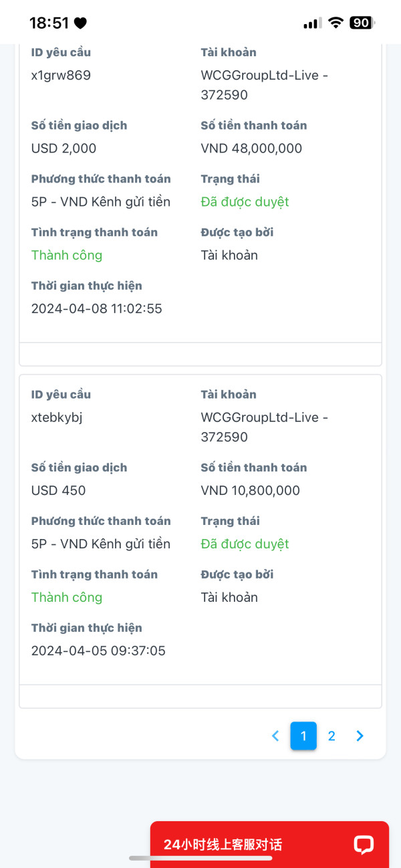The image size is (401, 868).
Task: Select the USD 2,000 transaction amount
Action: pos(63,148)
